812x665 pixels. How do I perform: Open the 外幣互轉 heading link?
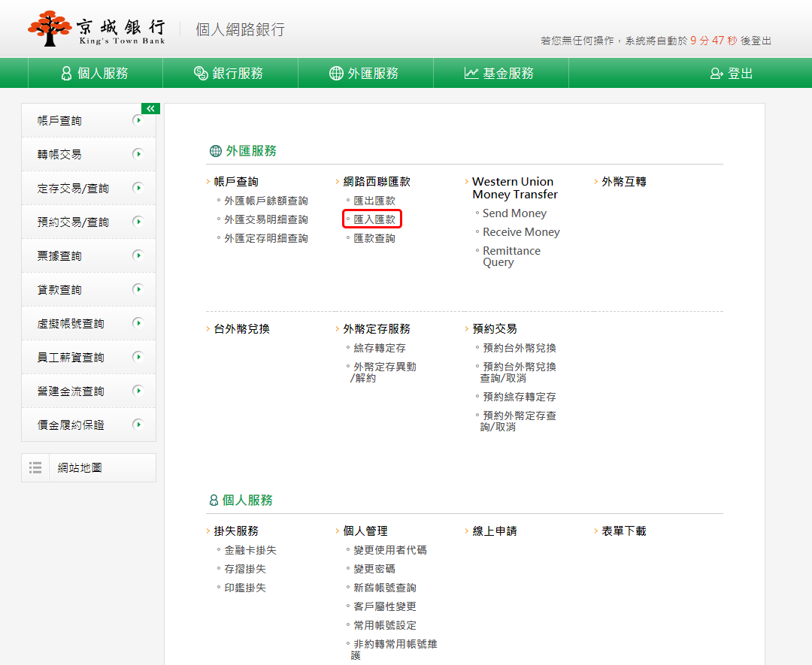[624, 182]
